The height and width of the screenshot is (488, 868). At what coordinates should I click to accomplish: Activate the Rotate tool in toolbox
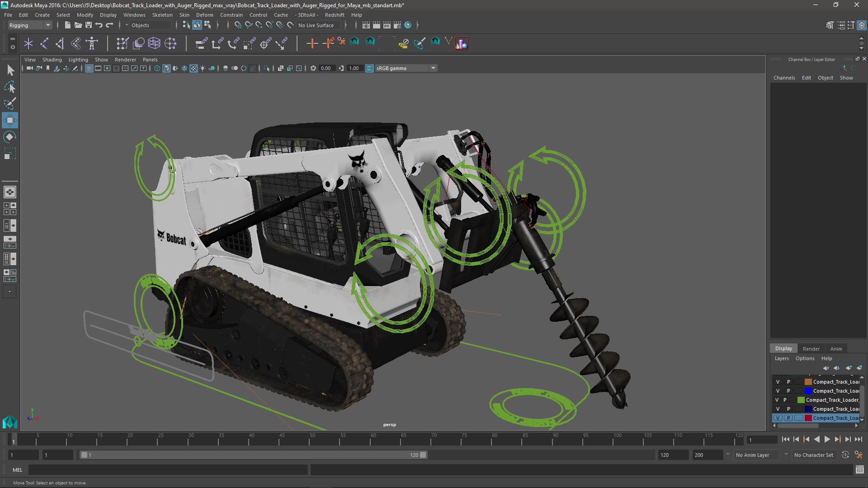(x=10, y=137)
